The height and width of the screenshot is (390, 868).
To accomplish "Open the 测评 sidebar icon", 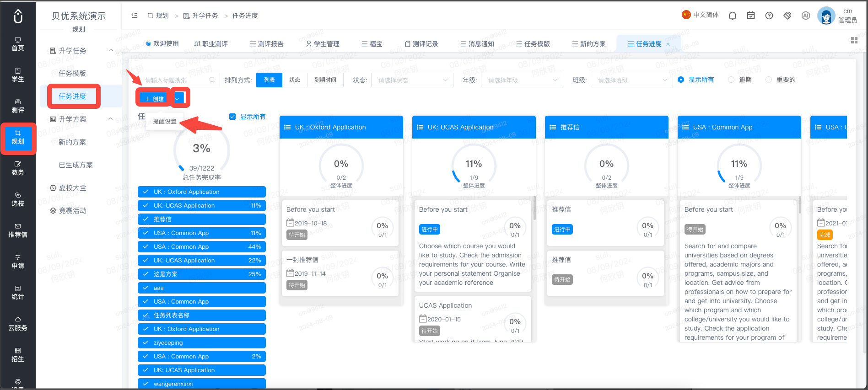I will click(x=18, y=106).
